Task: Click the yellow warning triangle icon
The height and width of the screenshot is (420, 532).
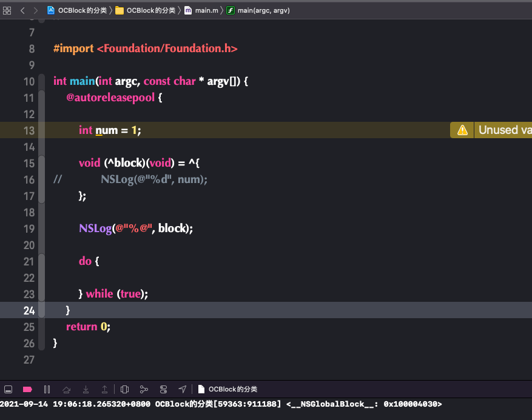Action: (x=462, y=130)
